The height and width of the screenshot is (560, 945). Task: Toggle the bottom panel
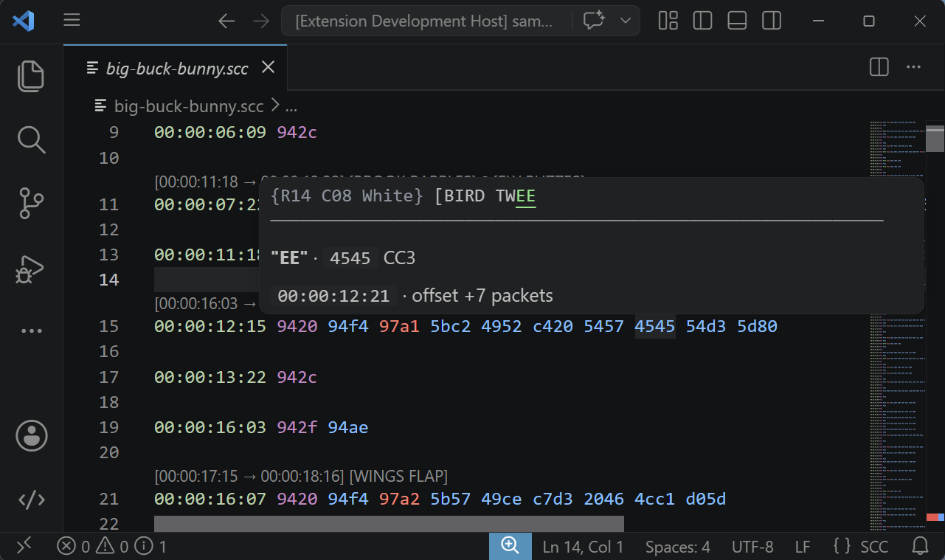click(737, 21)
